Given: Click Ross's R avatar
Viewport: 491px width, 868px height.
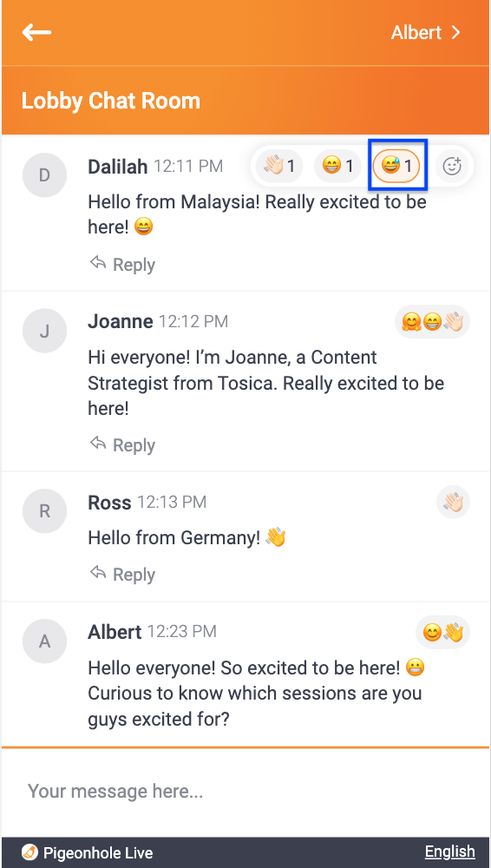Looking at the screenshot, I should pyautogui.click(x=44, y=511).
